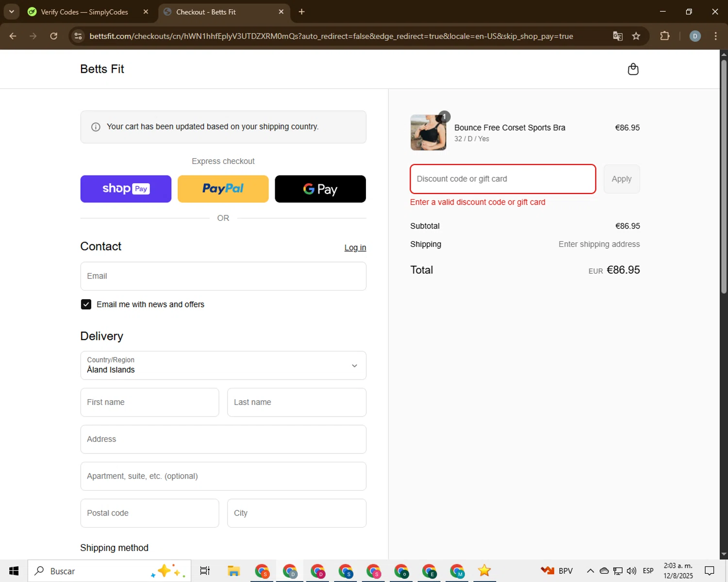
Task: Click the Bounce Free Corset Sports Bra text
Action: point(510,128)
